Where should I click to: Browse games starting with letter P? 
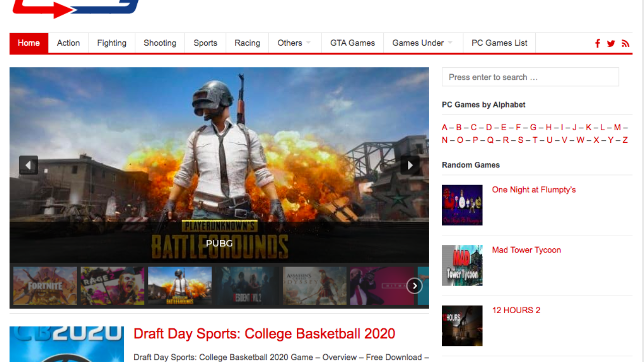click(475, 140)
